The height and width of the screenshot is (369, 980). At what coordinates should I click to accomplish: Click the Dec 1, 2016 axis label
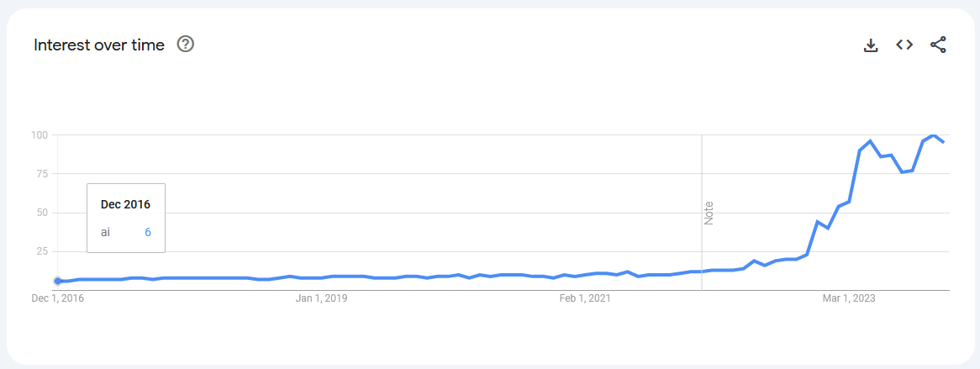[x=57, y=298]
